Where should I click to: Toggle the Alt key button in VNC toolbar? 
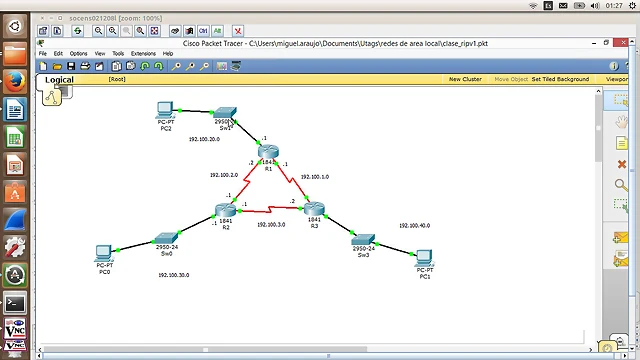pyautogui.click(x=217, y=31)
